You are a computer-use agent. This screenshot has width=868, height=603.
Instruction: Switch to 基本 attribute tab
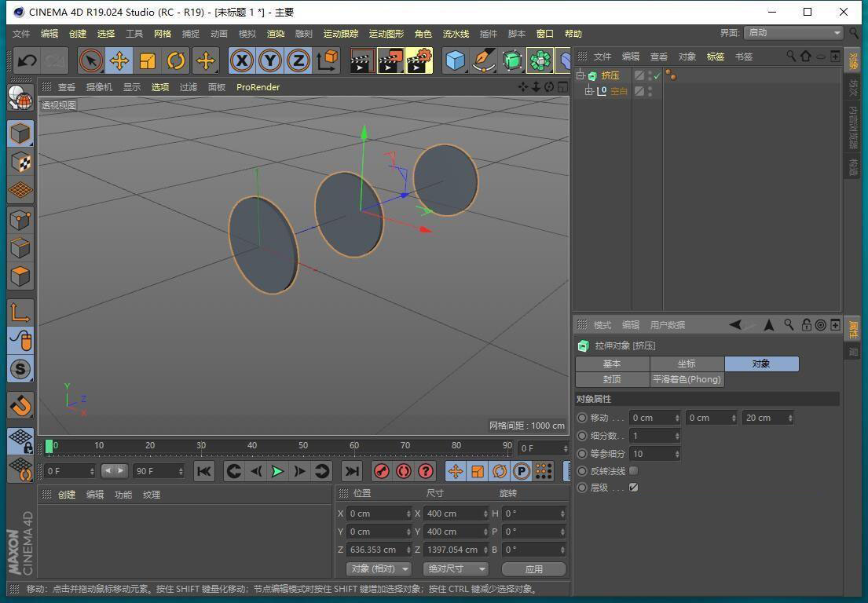612,364
